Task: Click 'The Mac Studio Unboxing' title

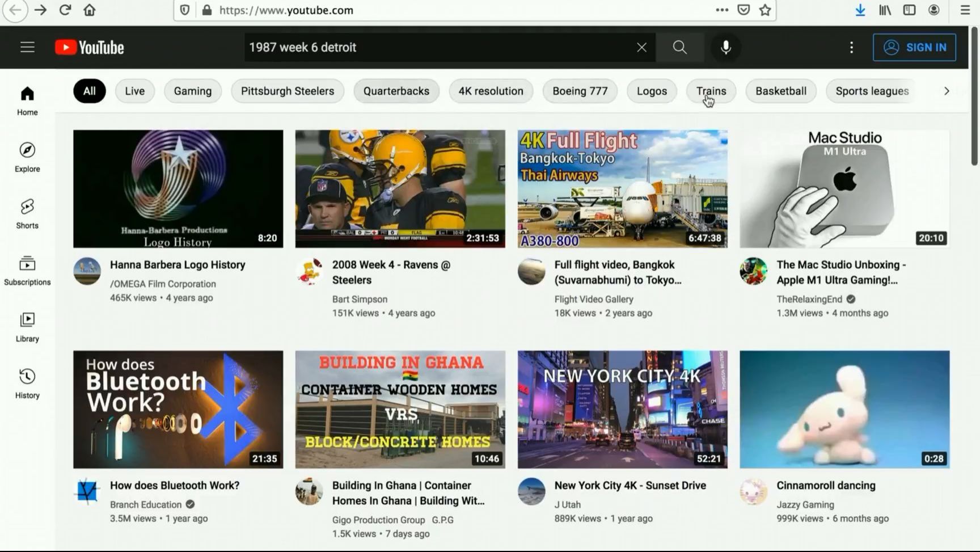Action: pyautogui.click(x=841, y=272)
